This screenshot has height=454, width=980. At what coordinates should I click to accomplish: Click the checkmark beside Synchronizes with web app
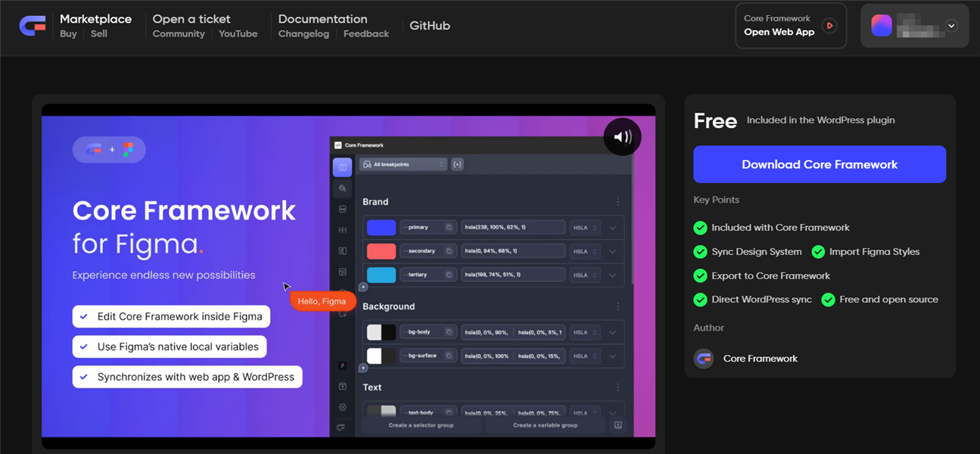pos(83,377)
